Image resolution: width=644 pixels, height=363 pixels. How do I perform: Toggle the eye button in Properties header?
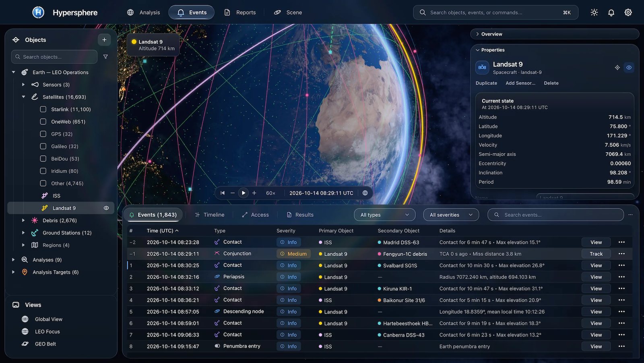(x=629, y=68)
